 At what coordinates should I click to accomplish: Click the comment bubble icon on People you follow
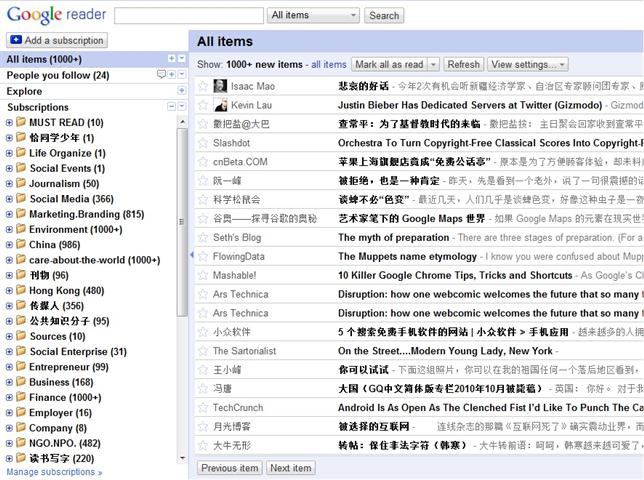click(x=161, y=74)
